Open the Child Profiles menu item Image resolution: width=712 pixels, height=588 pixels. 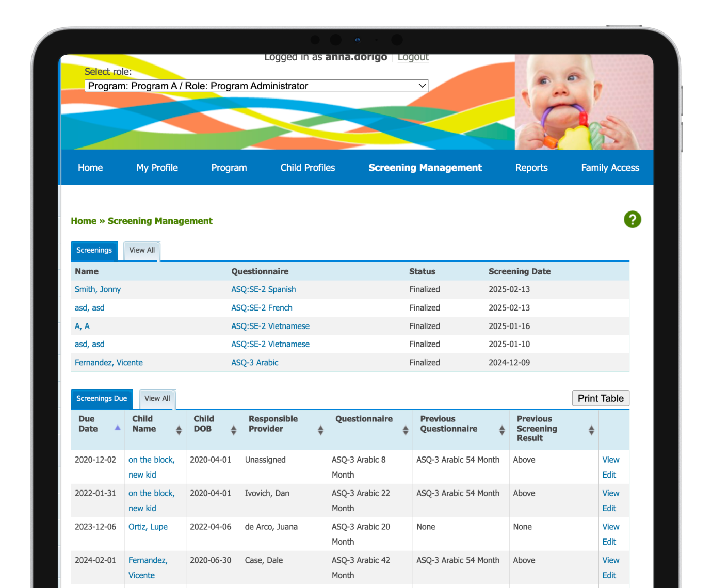pyautogui.click(x=307, y=167)
